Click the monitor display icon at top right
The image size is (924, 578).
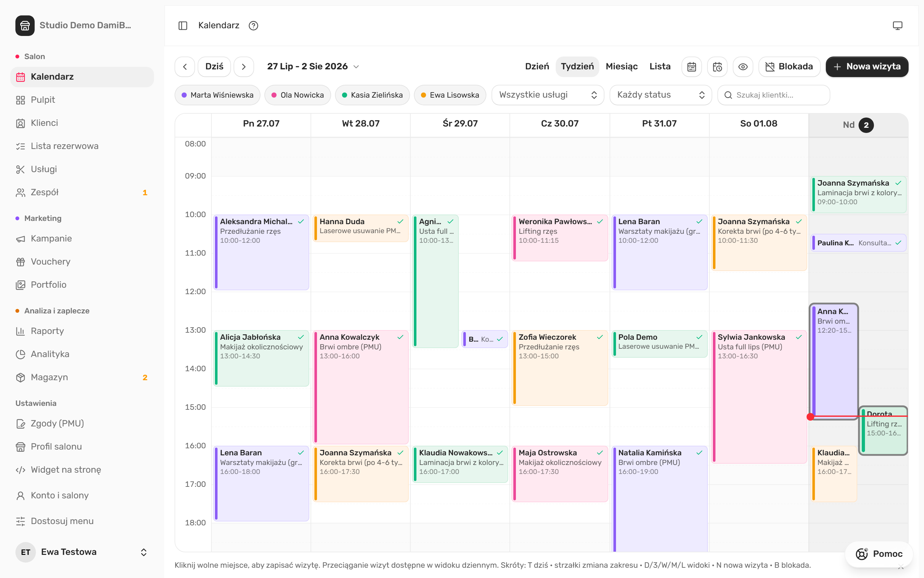[x=897, y=26]
